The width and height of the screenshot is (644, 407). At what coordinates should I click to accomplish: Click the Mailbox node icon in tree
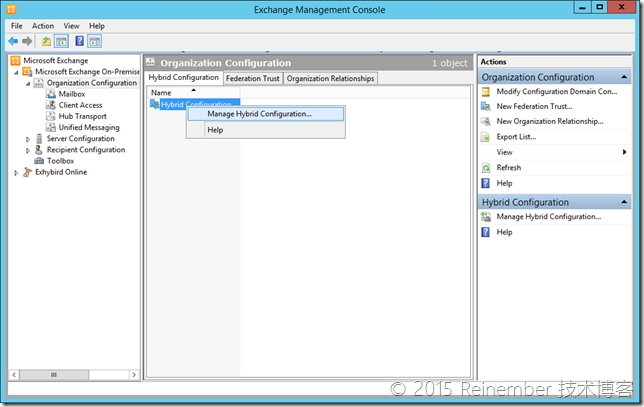pos(51,94)
